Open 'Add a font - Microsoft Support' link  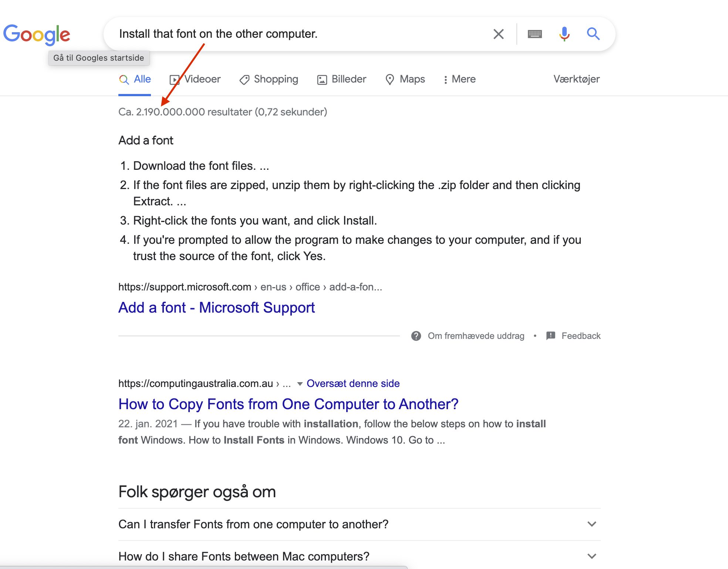coord(216,307)
